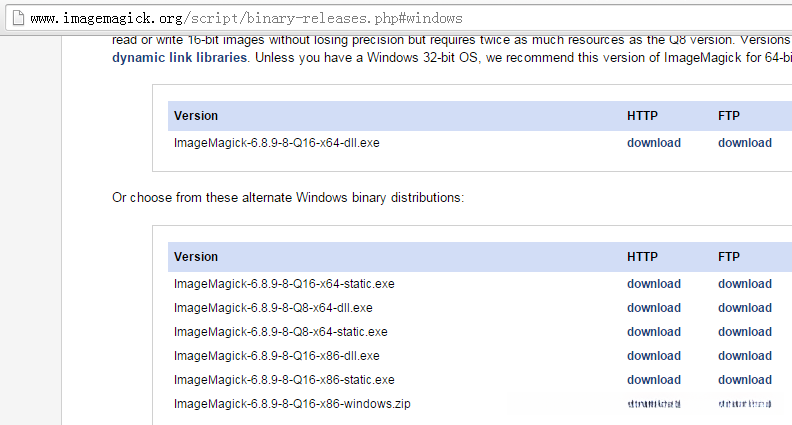Image resolution: width=792 pixels, height=425 pixels.
Task: HTTP download for Q16-x64-dll.exe
Action: coord(654,143)
